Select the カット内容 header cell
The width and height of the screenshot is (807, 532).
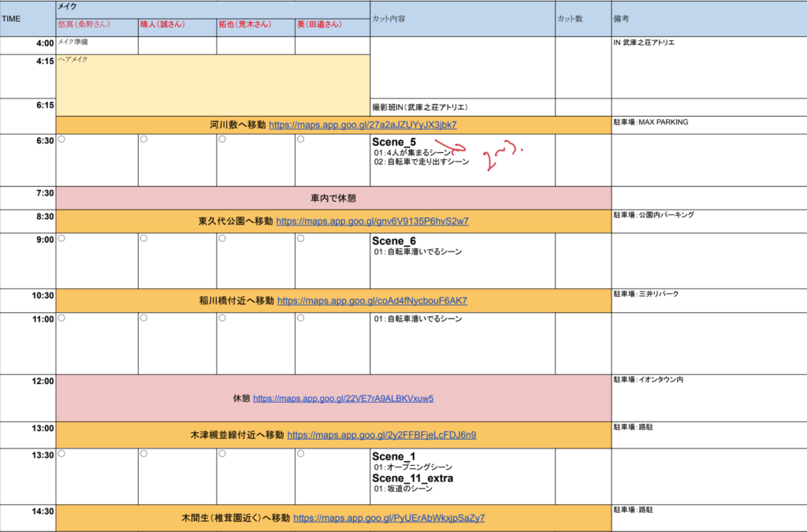[462, 18]
